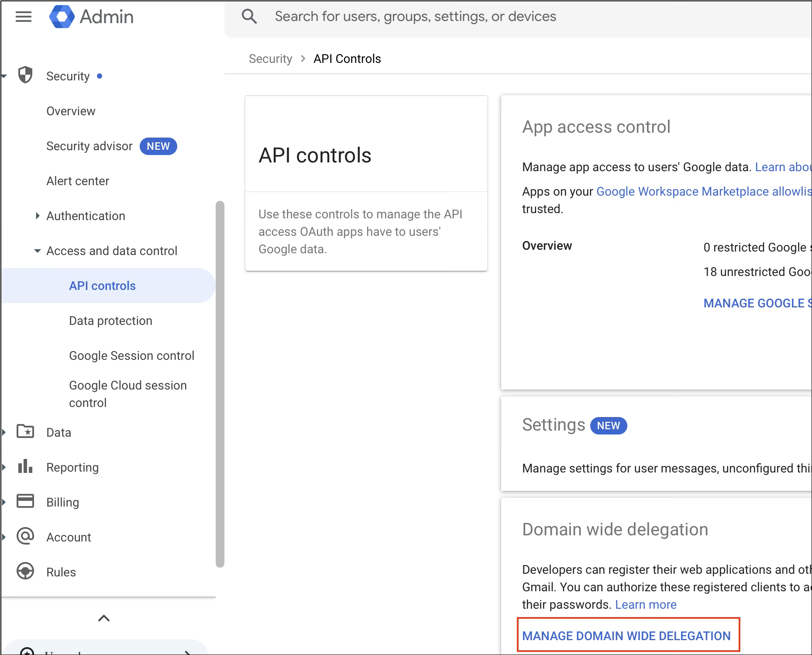Click the Security shield icon

click(x=25, y=75)
